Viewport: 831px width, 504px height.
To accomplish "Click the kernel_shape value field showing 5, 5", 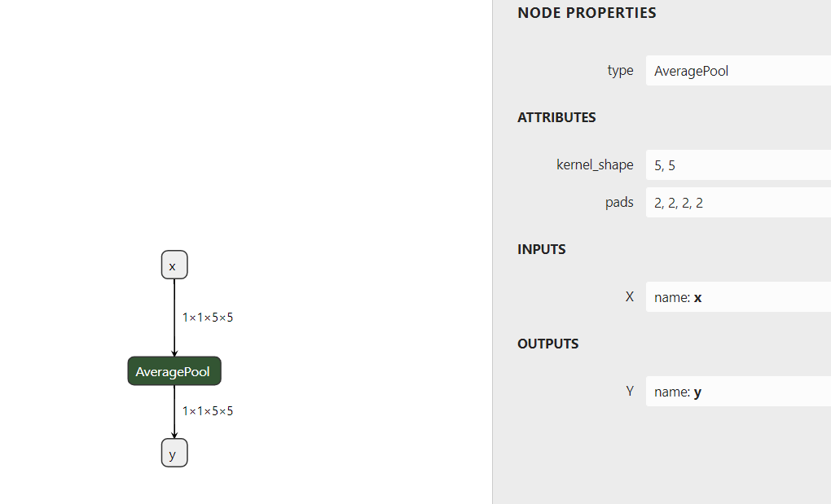I will coord(733,164).
